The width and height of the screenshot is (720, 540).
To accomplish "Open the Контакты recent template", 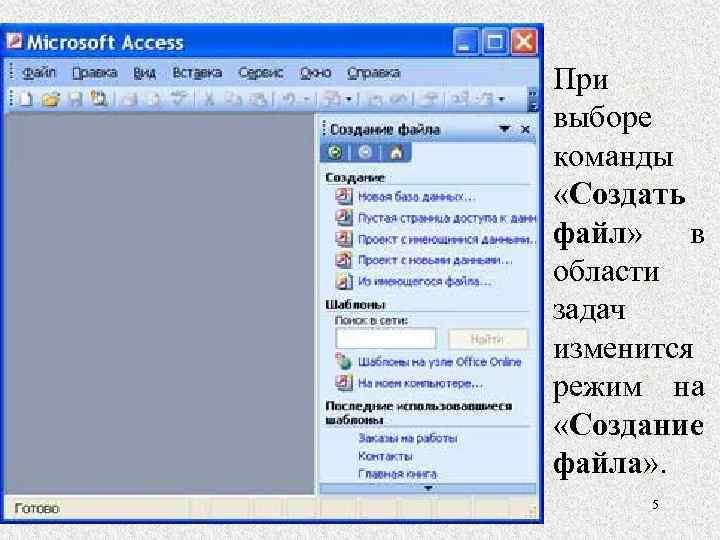I will 385,456.
